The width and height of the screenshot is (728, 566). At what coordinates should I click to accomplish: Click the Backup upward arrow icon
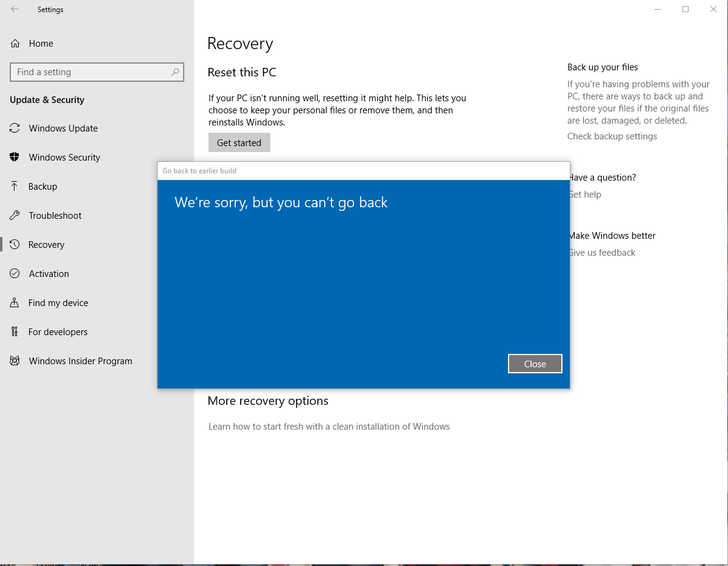click(15, 186)
